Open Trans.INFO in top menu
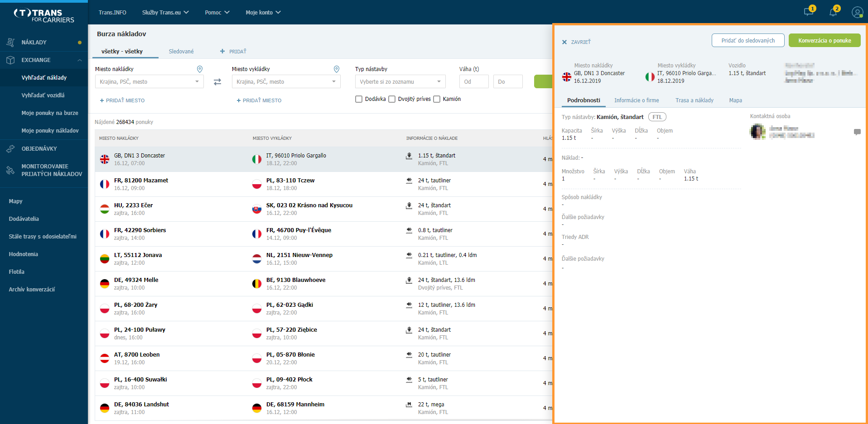868x424 pixels. 112,12
